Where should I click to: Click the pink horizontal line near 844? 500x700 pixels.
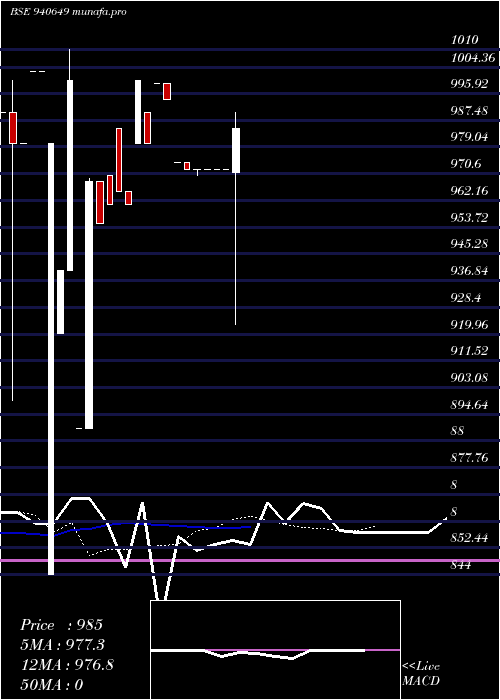(250, 560)
